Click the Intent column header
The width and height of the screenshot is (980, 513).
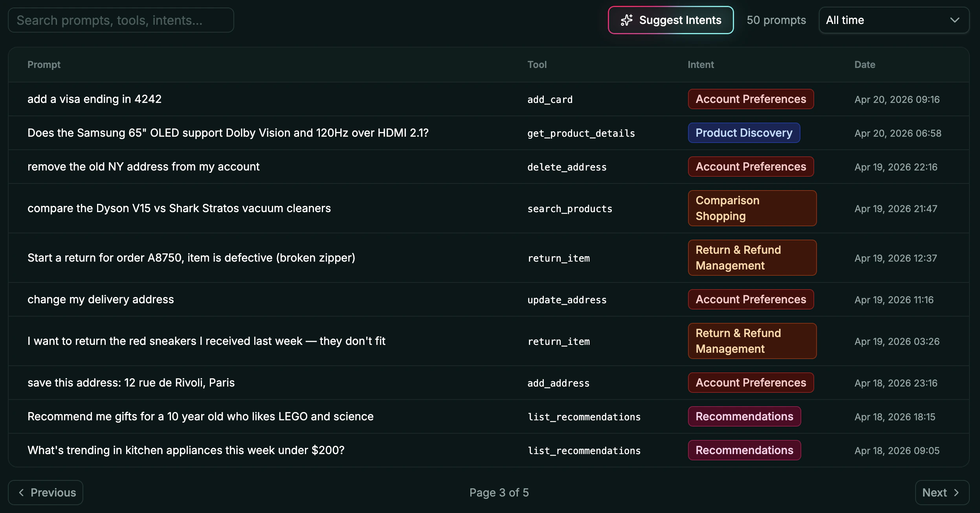701,64
